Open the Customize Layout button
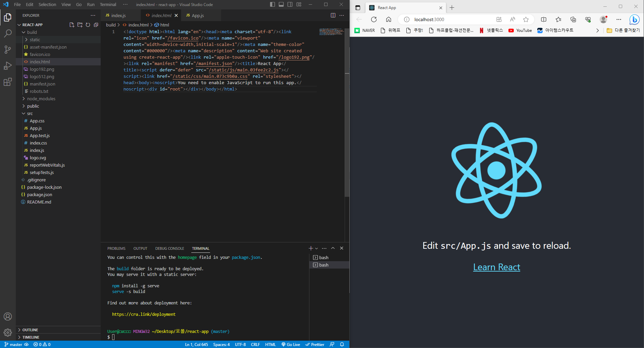 click(299, 4)
